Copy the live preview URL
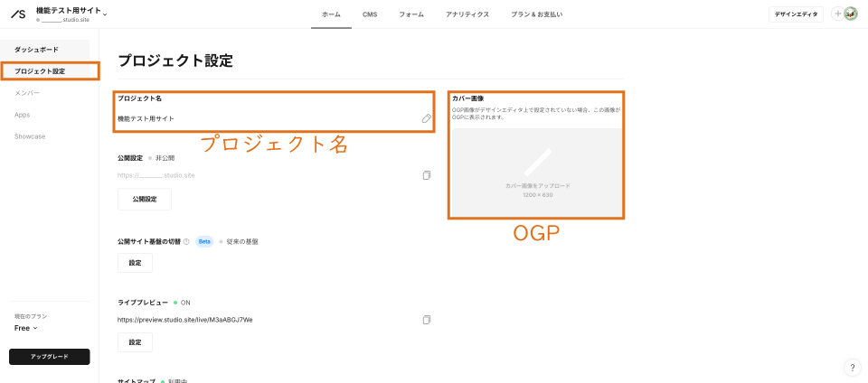 426,320
